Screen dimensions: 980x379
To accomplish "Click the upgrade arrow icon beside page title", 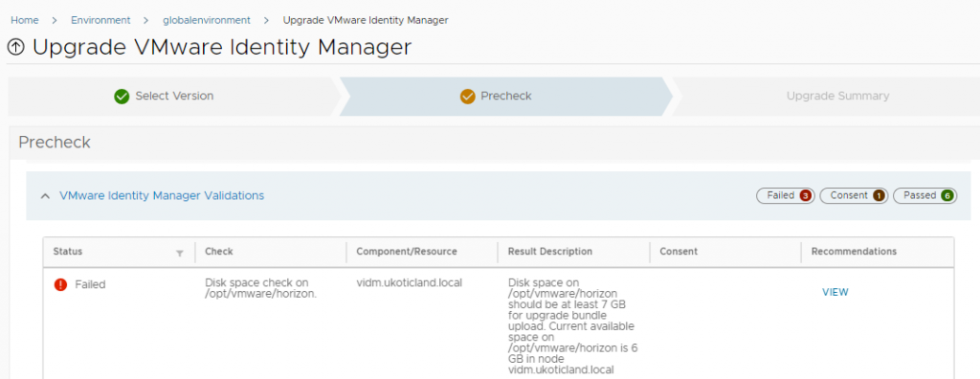I will click(x=16, y=48).
